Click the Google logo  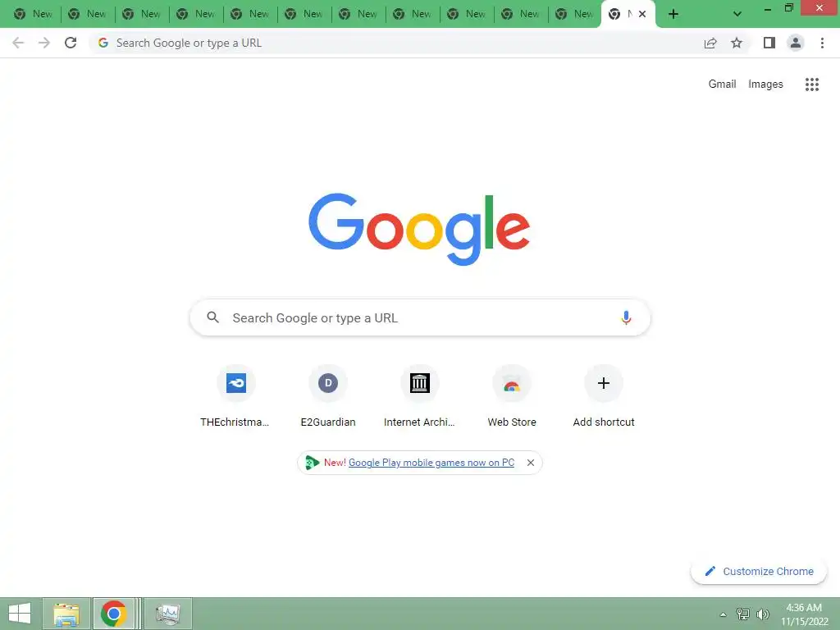(x=419, y=230)
